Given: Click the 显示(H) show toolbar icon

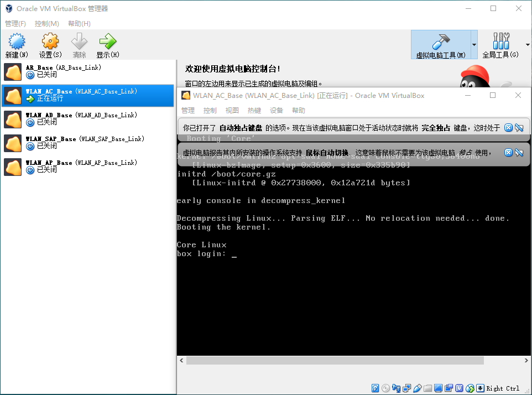Looking at the screenshot, I should (x=108, y=45).
